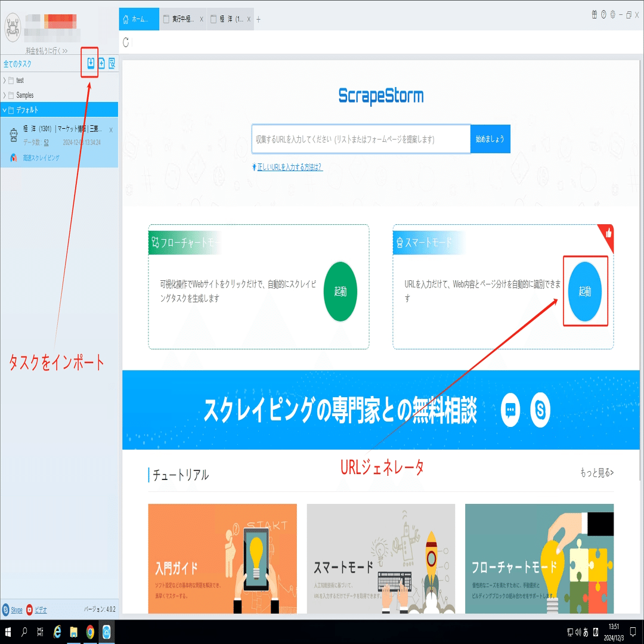This screenshot has width=644, height=644.
Task: Click the robot icon of 極洋 task
Action: [14, 135]
